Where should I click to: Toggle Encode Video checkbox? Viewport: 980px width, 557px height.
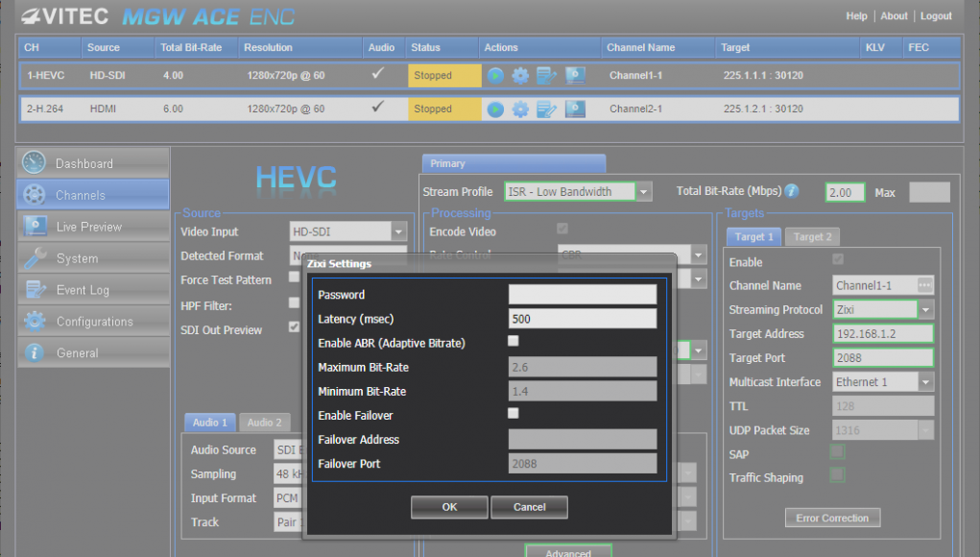(562, 229)
